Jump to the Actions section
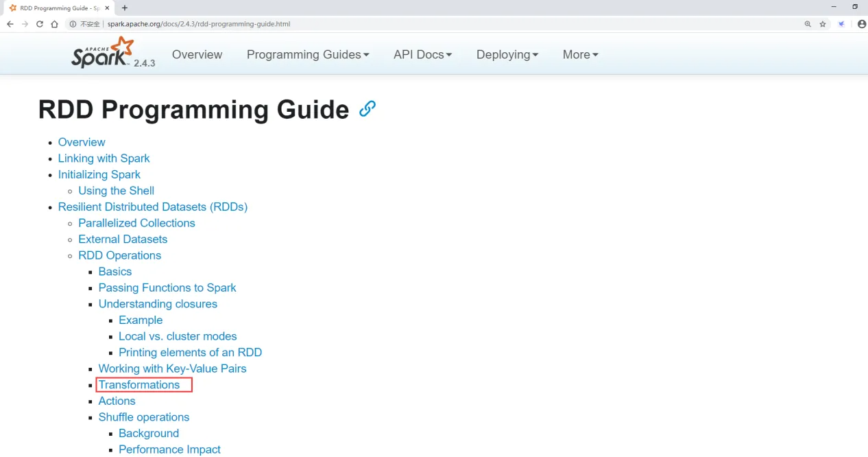Image resolution: width=868 pixels, height=457 pixels. click(117, 401)
